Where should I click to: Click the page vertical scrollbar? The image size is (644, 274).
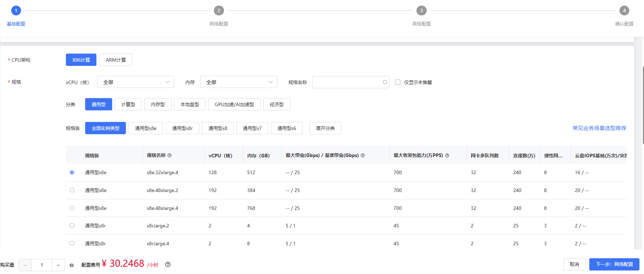click(x=643, y=105)
